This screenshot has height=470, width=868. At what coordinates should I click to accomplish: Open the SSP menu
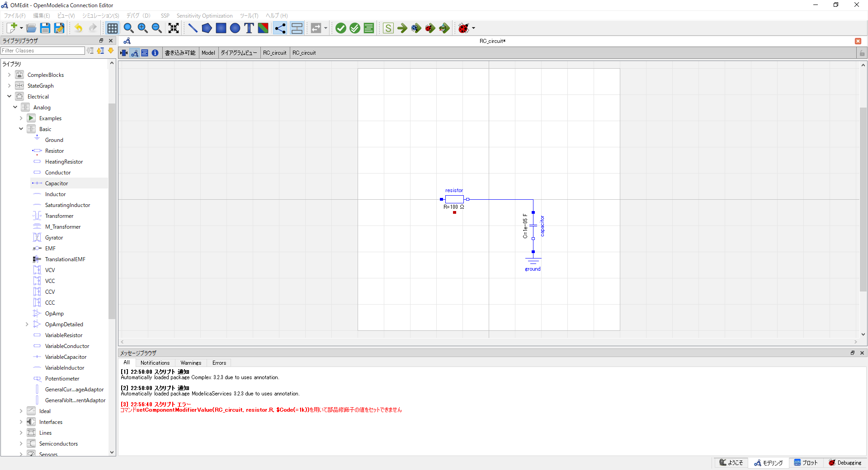165,16
